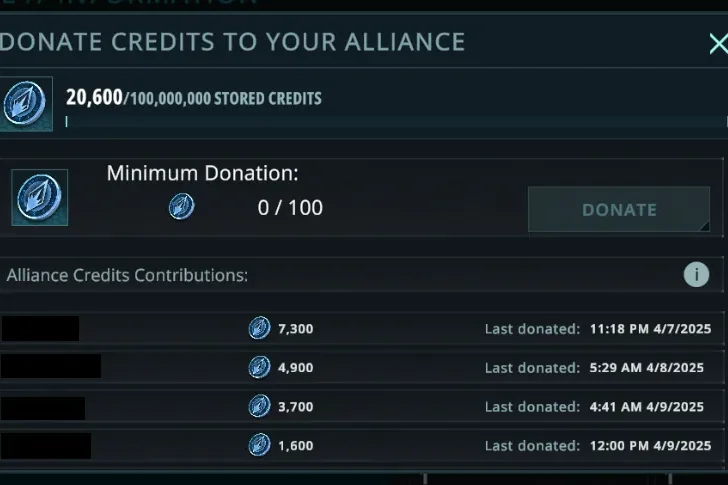The width and height of the screenshot is (728, 485).
Task: Click the coin icon next to 7,300
Action: click(x=259, y=328)
